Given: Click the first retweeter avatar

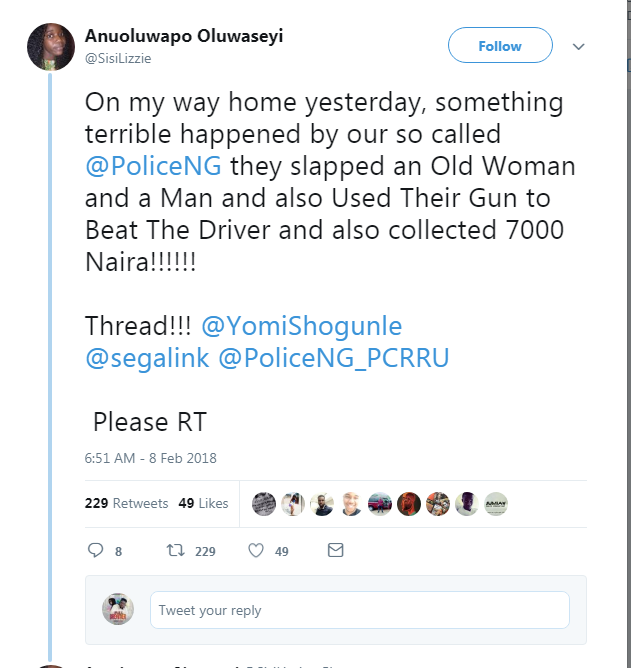Looking at the screenshot, I should [x=264, y=504].
